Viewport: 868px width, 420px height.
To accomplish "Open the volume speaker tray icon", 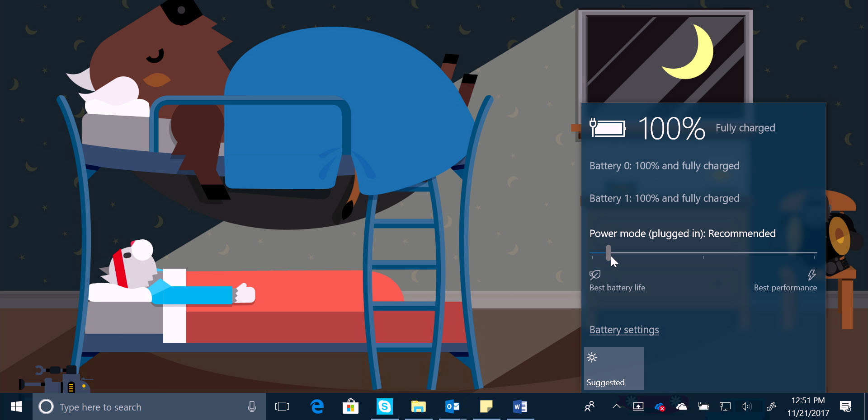I will pos(746,407).
